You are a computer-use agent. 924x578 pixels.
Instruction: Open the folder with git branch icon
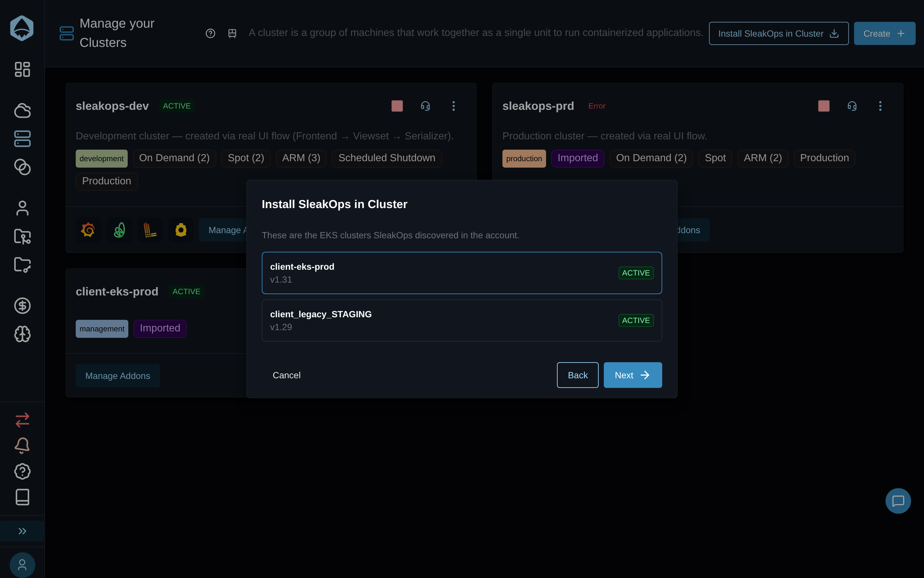click(22, 236)
